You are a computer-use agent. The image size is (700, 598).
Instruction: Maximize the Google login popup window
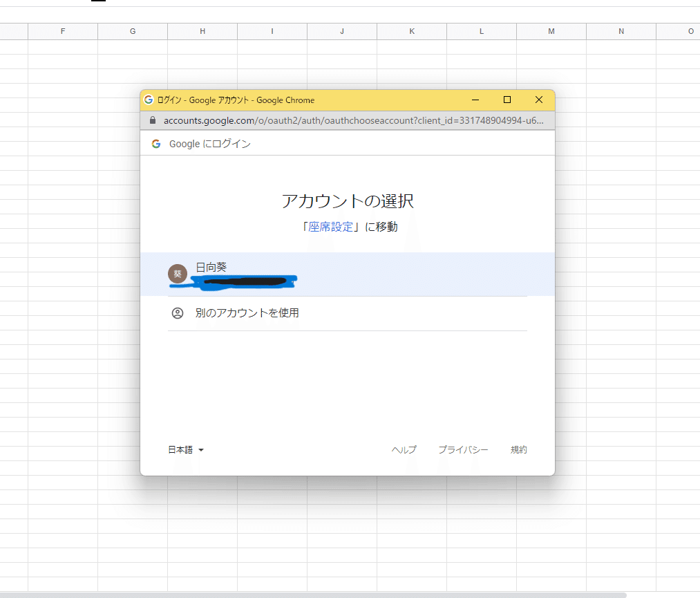pyautogui.click(x=507, y=100)
